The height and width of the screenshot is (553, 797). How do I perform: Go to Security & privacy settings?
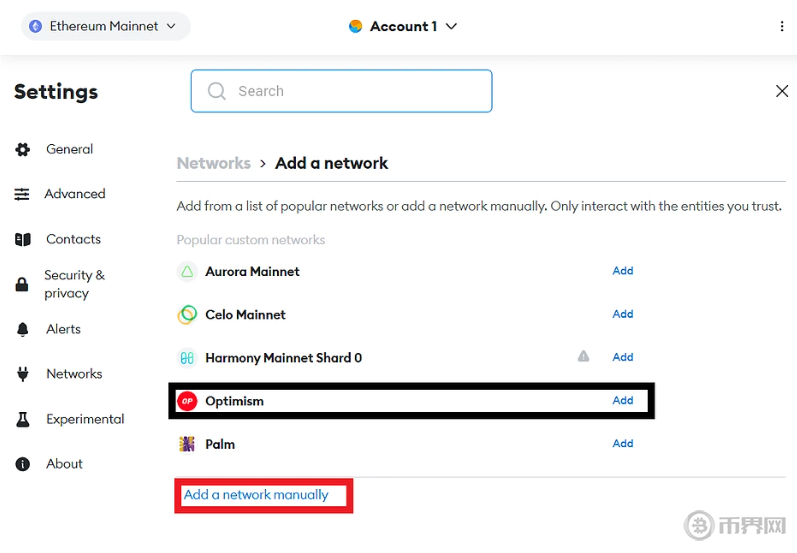[73, 284]
